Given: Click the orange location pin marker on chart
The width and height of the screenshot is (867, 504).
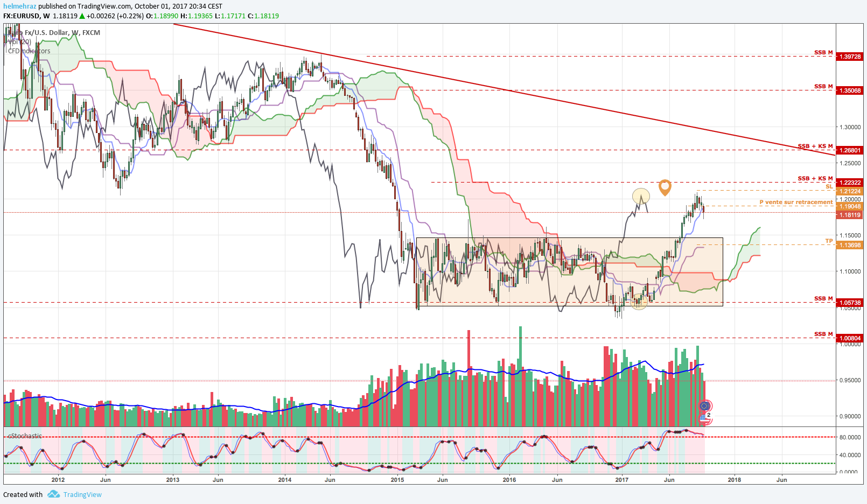Looking at the screenshot, I should click(665, 187).
